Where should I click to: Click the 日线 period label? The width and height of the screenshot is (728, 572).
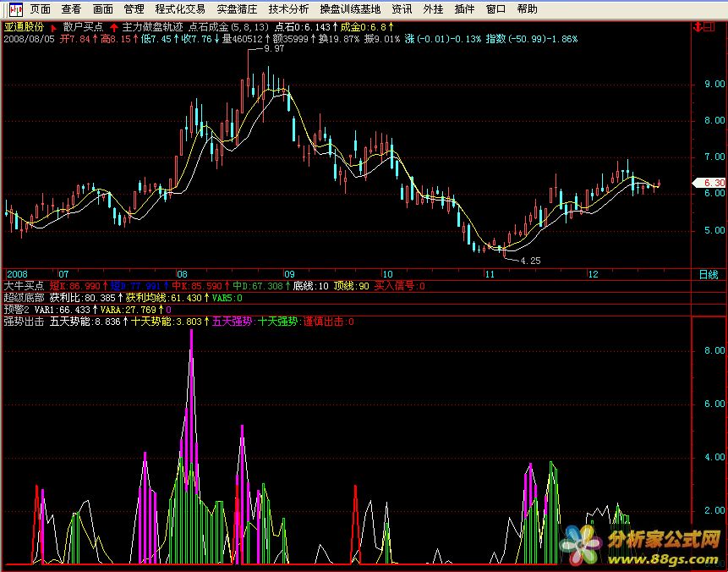coord(709,275)
